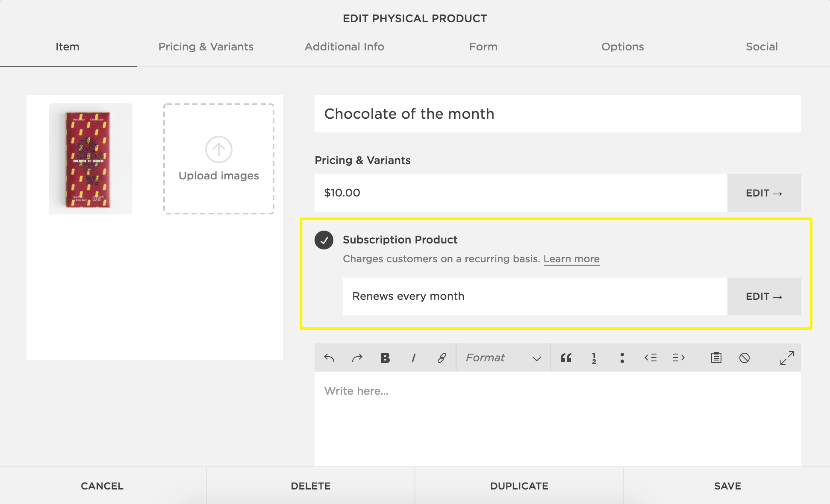This screenshot has width=830, height=504.
Task: Create a bulleted list
Action: pyautogui.click(x=622, y=358)
